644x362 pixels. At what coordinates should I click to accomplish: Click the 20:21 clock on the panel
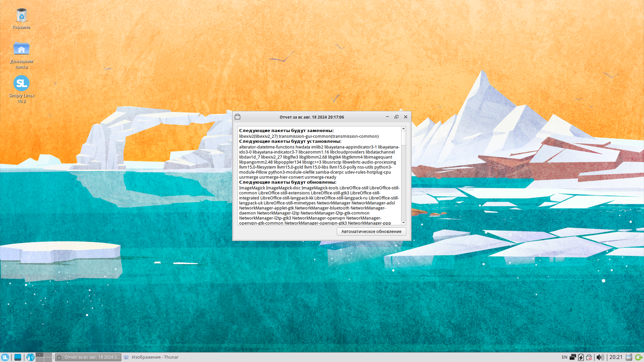[616, 357]
